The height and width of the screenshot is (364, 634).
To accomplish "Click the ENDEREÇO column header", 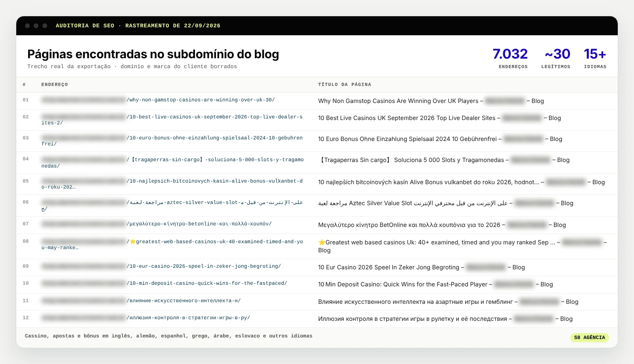I will click(55, 84).
